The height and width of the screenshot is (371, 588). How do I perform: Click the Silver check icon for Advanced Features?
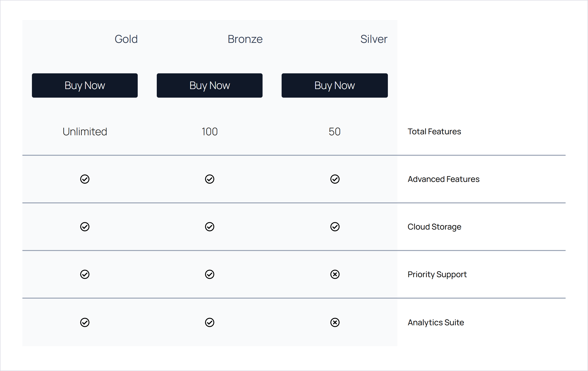[335, 179]
